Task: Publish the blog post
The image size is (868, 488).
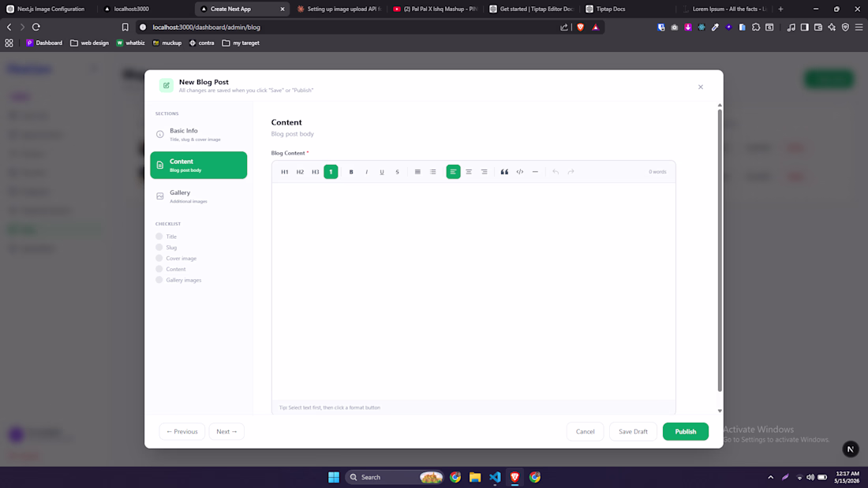Action: (x=685, y=431)
